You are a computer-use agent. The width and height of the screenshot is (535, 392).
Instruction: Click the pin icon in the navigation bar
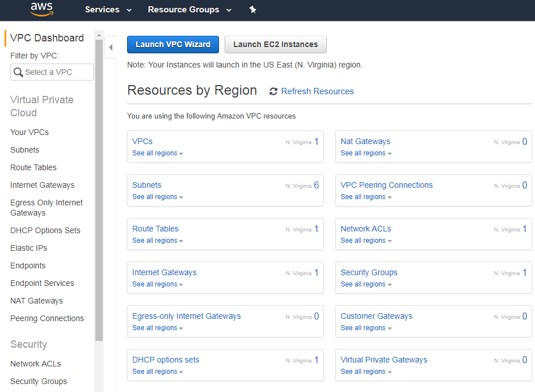[x=253, y=10]
